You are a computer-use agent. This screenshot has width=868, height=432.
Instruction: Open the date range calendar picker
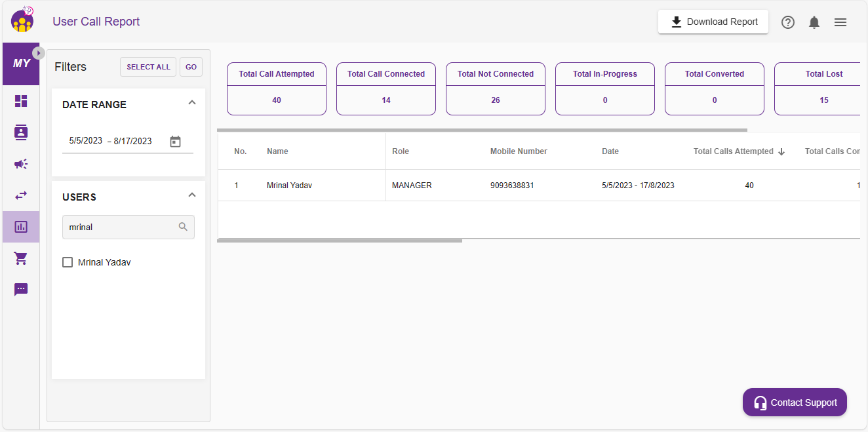[x=175, y=142]
